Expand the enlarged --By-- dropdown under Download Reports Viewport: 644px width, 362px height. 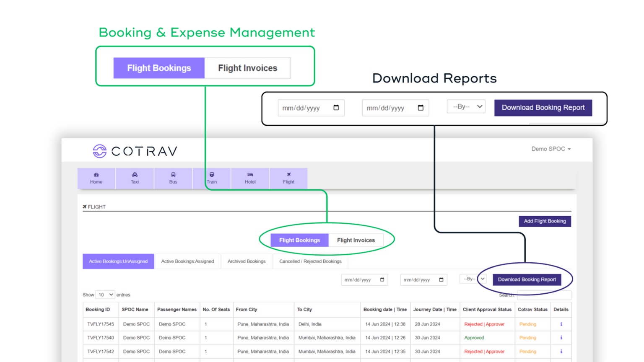point(466,107)
